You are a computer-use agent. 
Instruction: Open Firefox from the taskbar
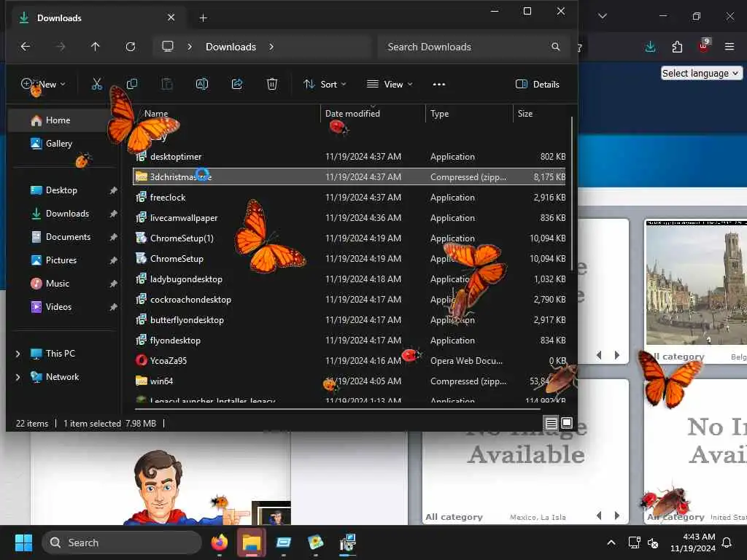click(219, 542)
